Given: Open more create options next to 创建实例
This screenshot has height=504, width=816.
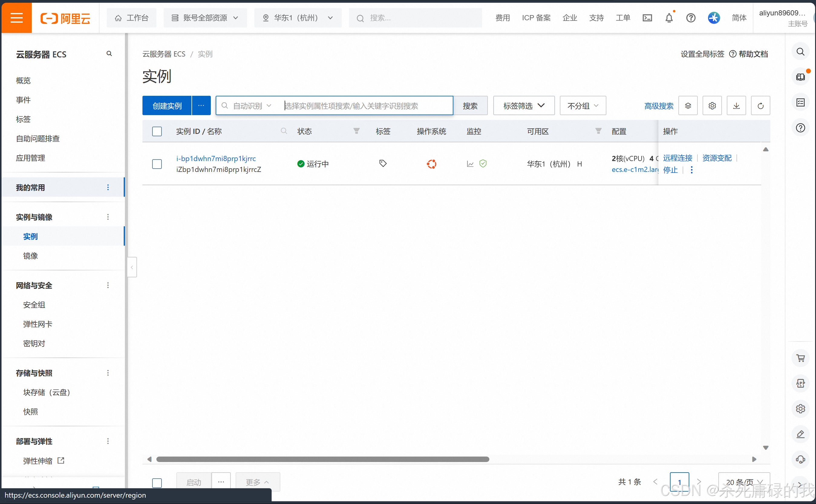Looking at the screenshot, I should coord(201,105).
